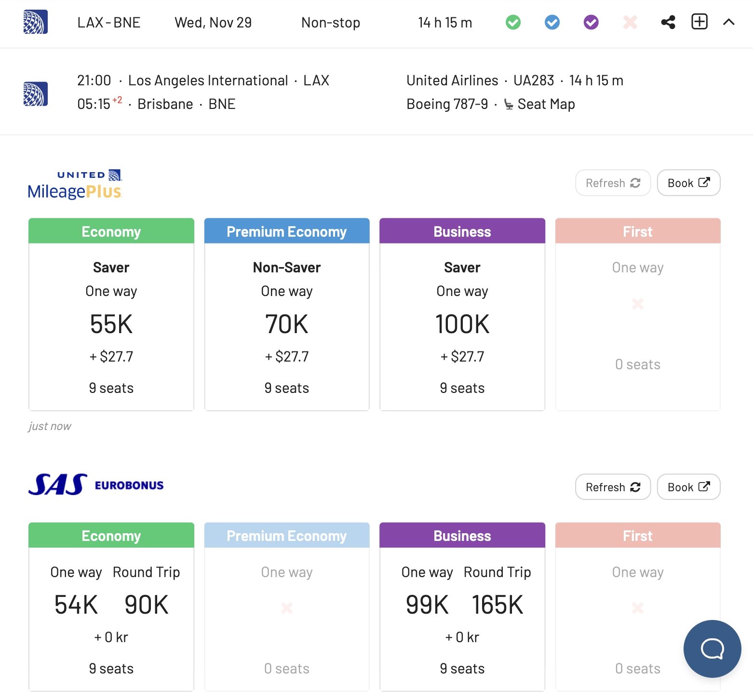Click the green economy availability checkmark
The width and height of the screenshot is (753, 700).
click(513, 22)
